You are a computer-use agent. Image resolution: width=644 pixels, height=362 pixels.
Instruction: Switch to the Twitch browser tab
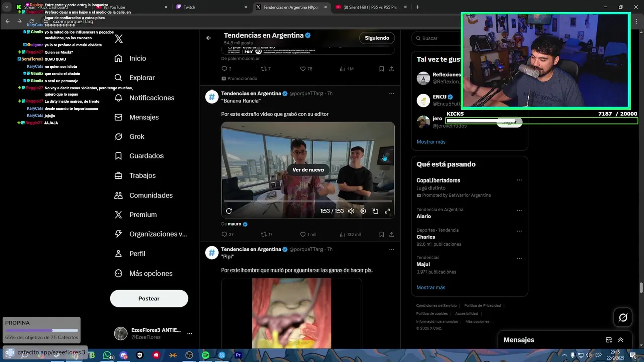(x=211, y=7)
